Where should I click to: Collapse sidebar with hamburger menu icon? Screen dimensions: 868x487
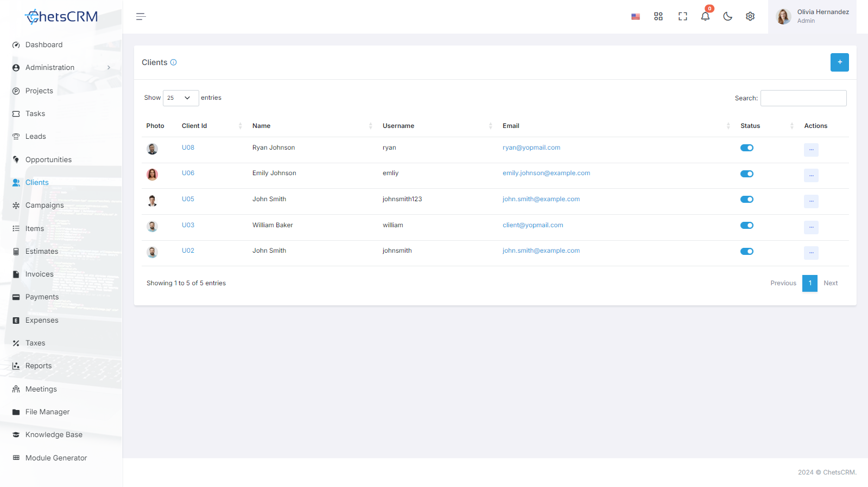point(141,17)
